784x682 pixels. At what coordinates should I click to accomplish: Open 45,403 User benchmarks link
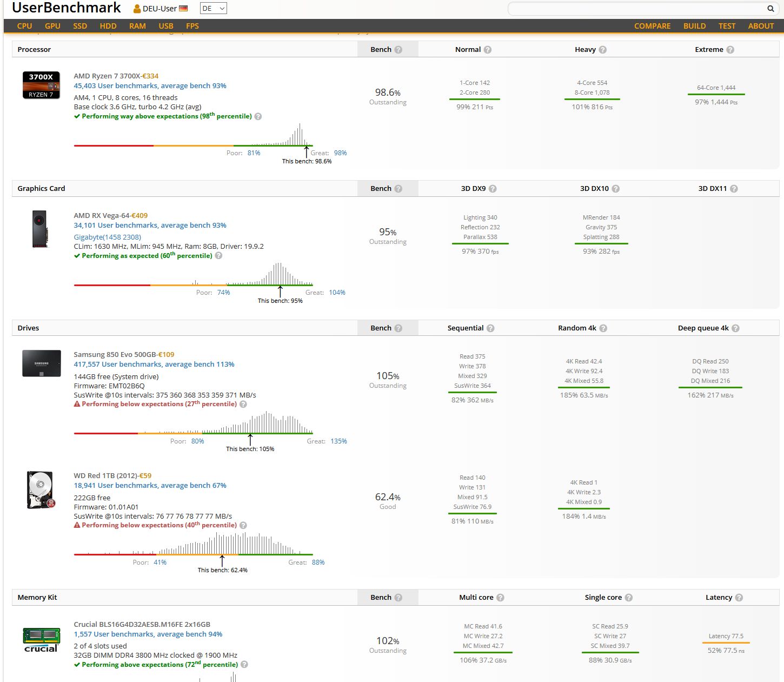click(x=150, y=86)
